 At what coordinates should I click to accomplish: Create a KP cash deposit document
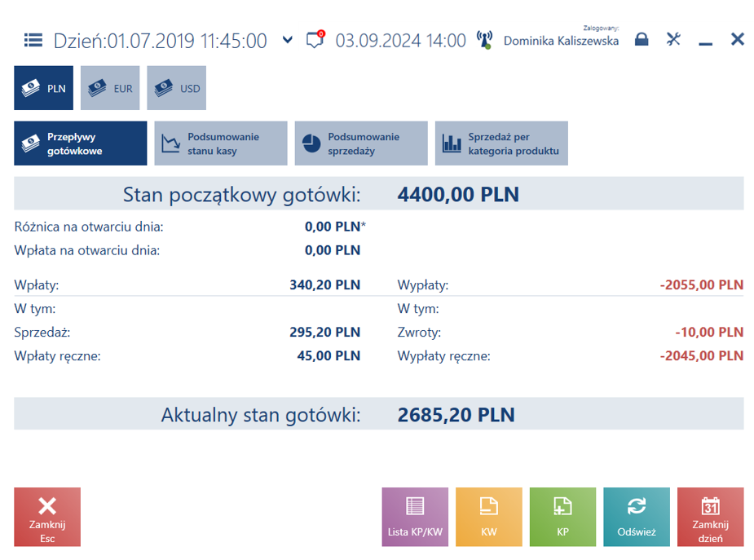(562, 517)
